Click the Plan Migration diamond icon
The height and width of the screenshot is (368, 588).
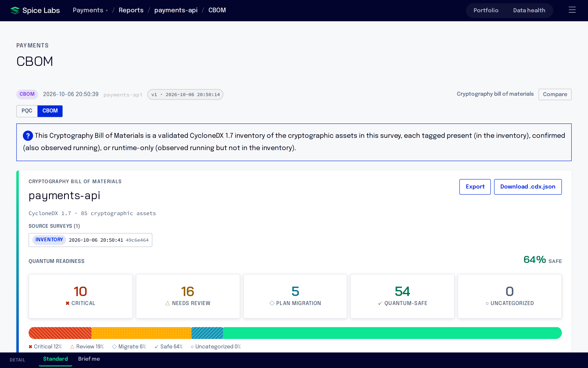tap(272, 303)
